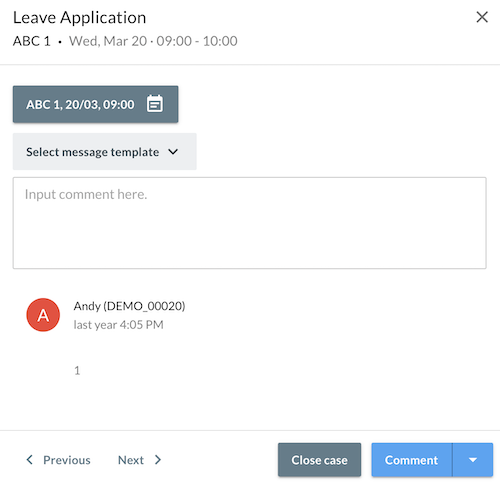Click the chevron beside Select message template

173,152
